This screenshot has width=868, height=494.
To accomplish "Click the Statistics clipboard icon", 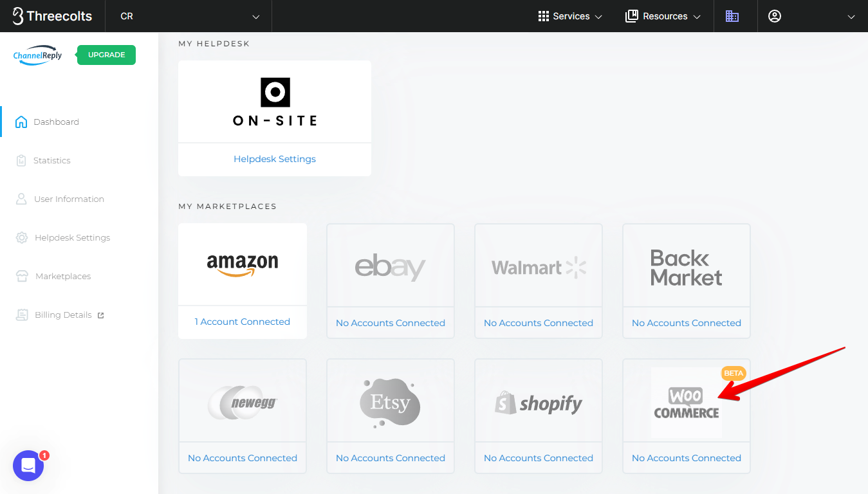I will [x=21, y=160].
